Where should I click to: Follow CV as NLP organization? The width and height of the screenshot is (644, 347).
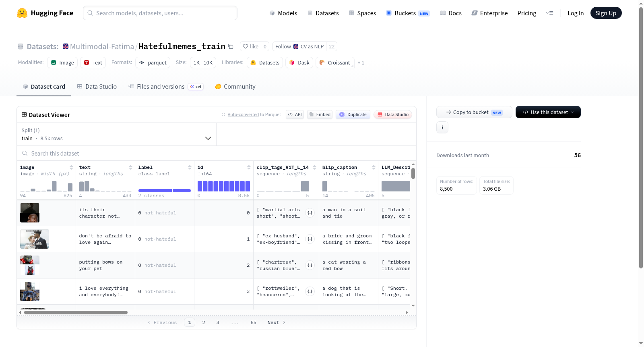[x=299, y=46]
